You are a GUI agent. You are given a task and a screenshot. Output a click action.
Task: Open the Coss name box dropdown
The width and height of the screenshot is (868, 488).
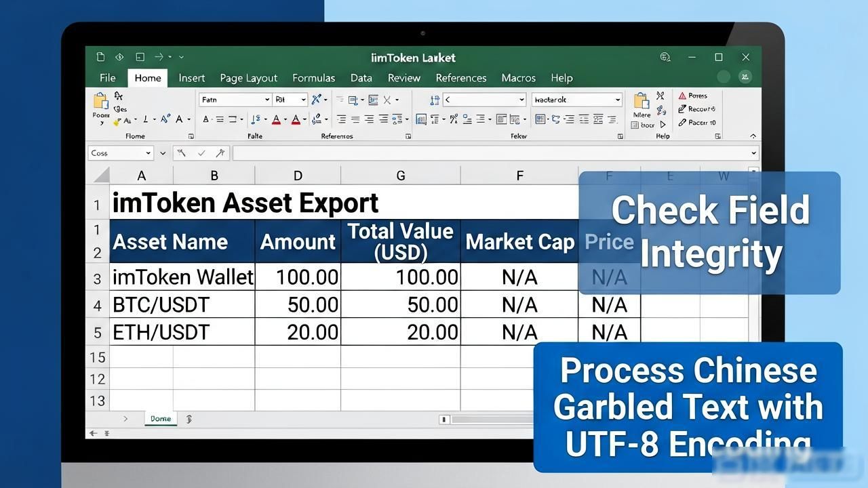point(149,153)
